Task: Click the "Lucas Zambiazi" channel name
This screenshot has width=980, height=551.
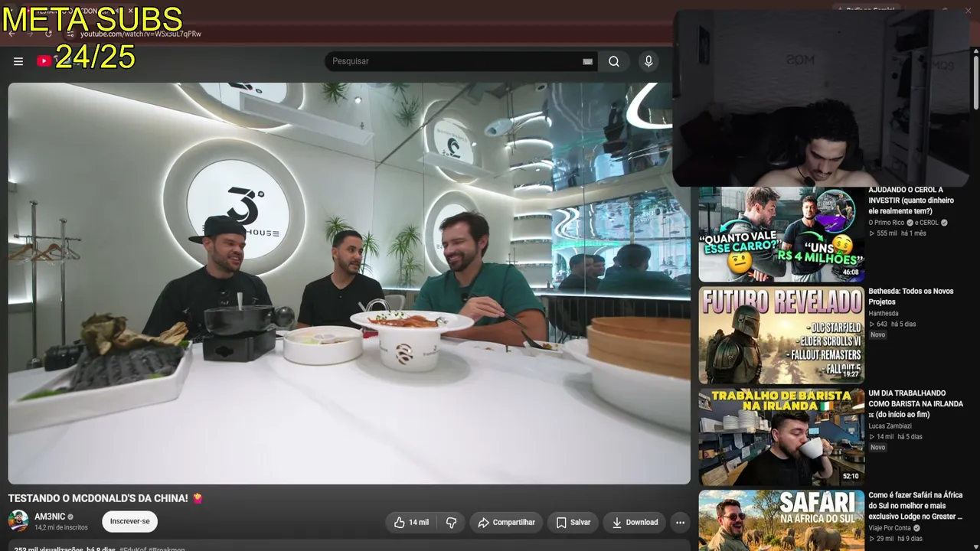Action: point(890,425)
